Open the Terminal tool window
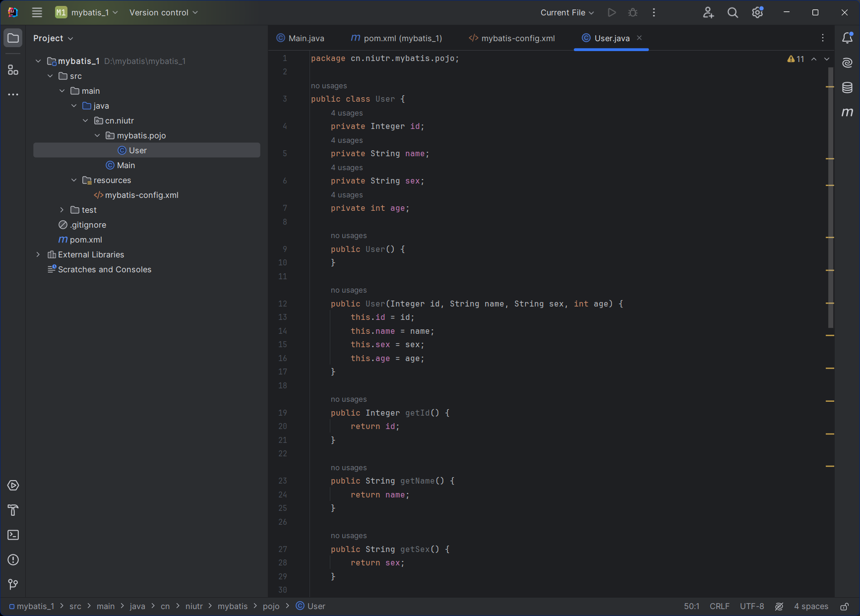Screen dimensions: 860x616 [13, 535]
